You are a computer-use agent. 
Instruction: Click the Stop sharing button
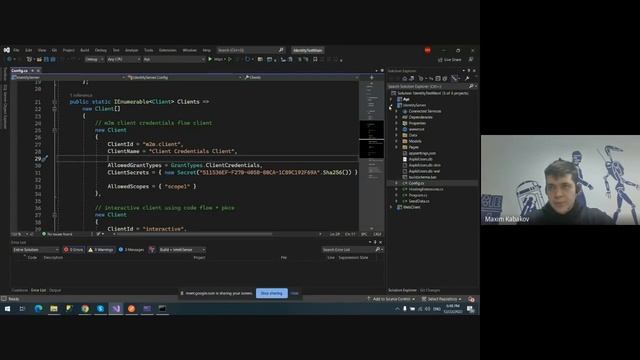click(272, 293)
